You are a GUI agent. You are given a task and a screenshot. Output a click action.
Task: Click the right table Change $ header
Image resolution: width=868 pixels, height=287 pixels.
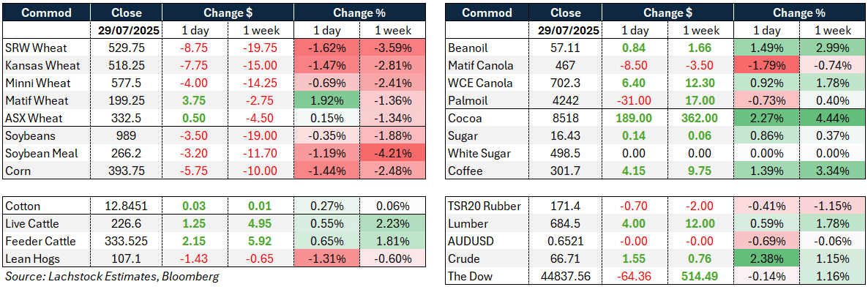point(669,12)
